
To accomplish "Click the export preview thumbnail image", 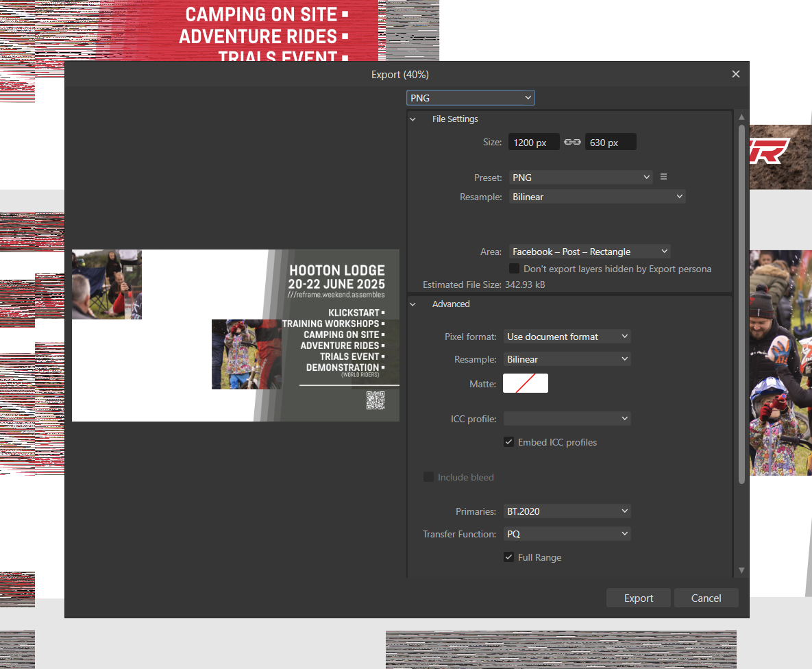I will (236, 335).
